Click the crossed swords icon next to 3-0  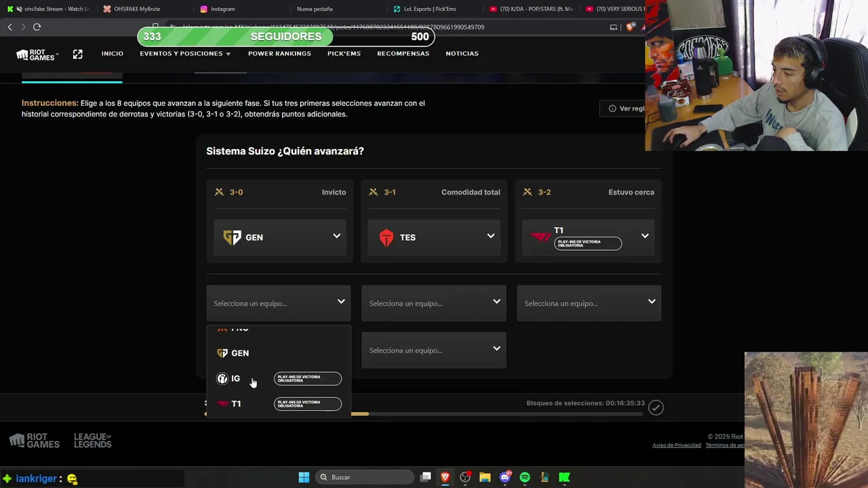[219, 192]
